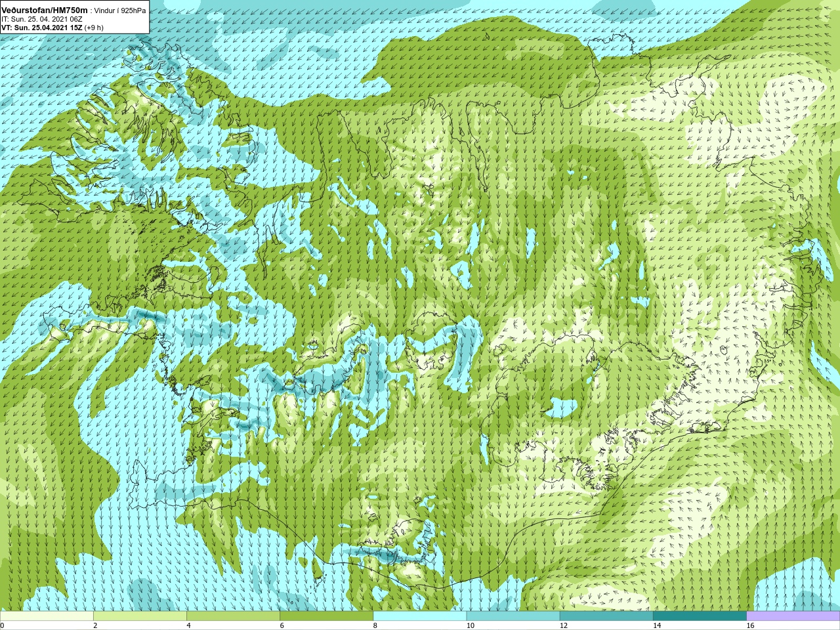Click the legend value '12'
Screen dimensions: 840x630
[564, 625]
